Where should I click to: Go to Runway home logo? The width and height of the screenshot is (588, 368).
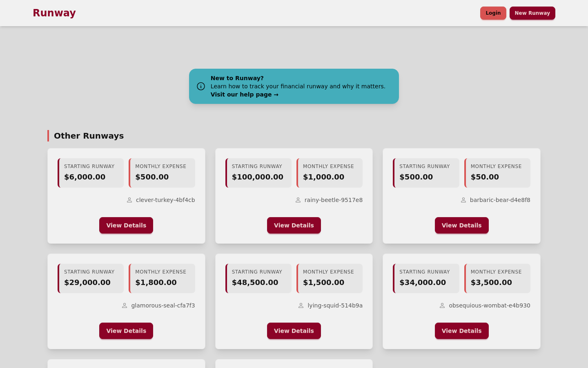click(54, 13)
